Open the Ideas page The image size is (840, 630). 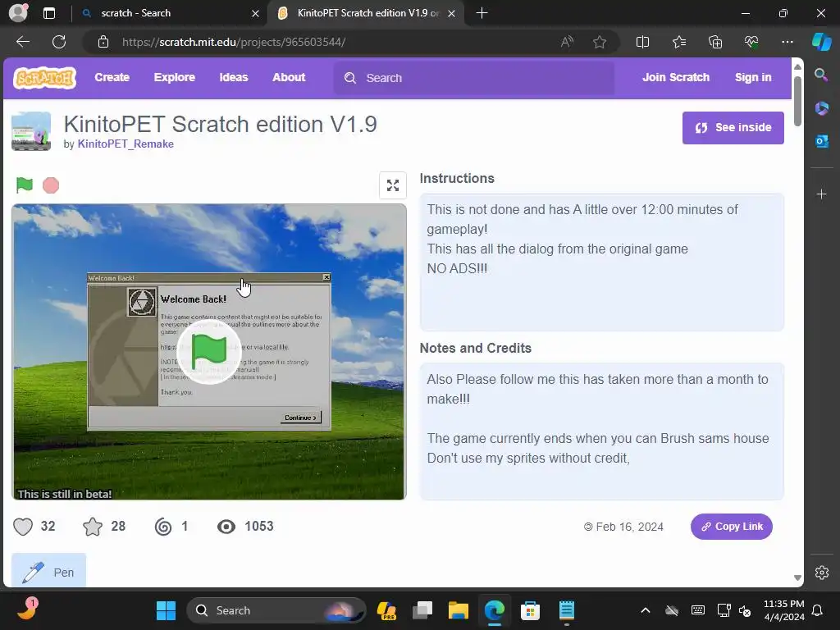pos(234,78)
